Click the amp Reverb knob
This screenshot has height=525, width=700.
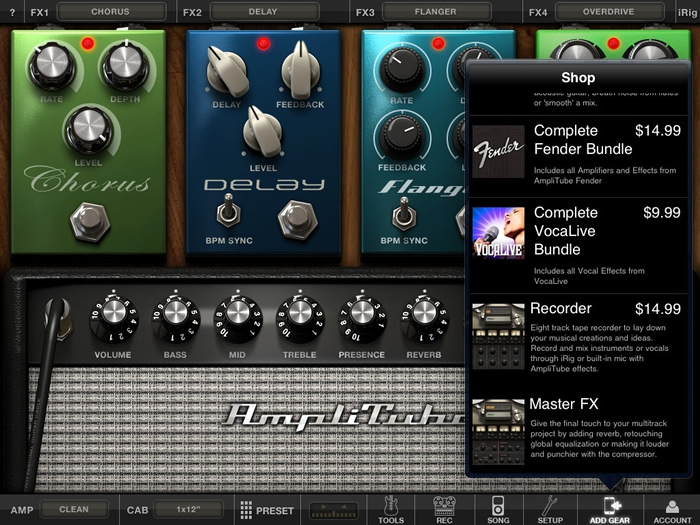[424, 319]
